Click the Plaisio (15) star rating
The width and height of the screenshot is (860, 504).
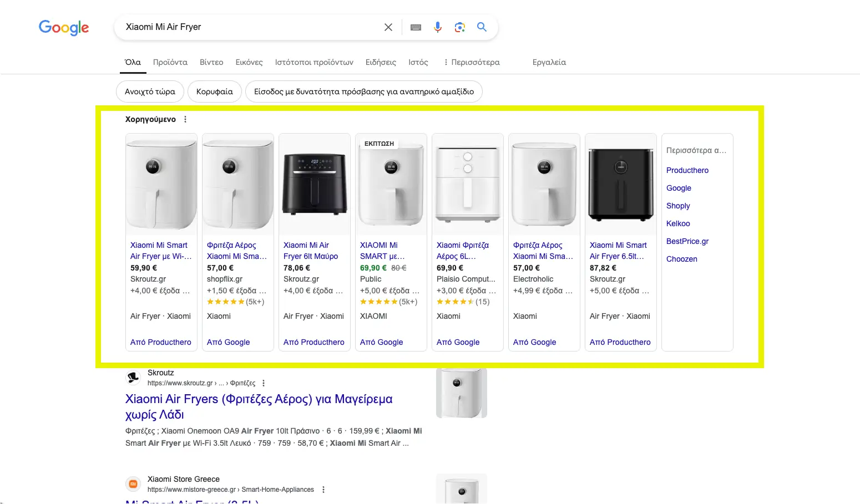coord(463,302)
